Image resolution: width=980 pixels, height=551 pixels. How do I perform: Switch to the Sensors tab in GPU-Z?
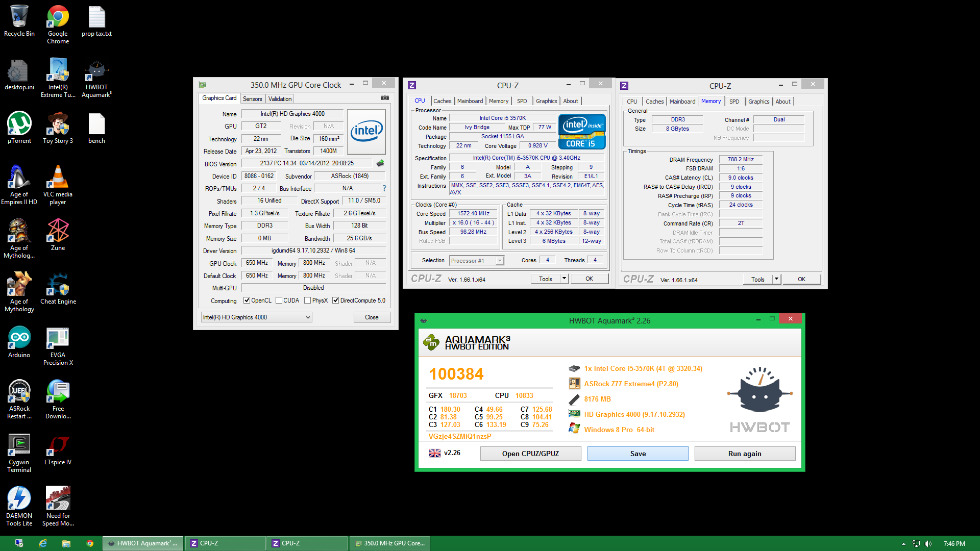click(252, 99)
